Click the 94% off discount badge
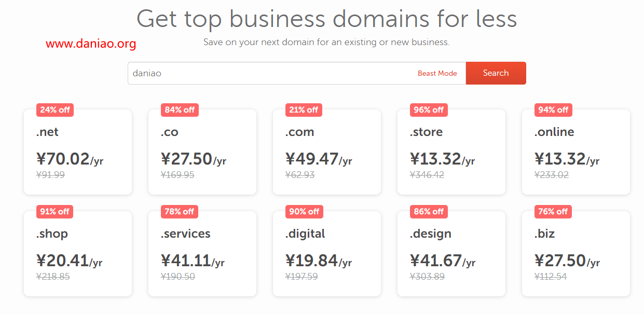The width and height of the screenshot is (644, 315). point(553,110)
